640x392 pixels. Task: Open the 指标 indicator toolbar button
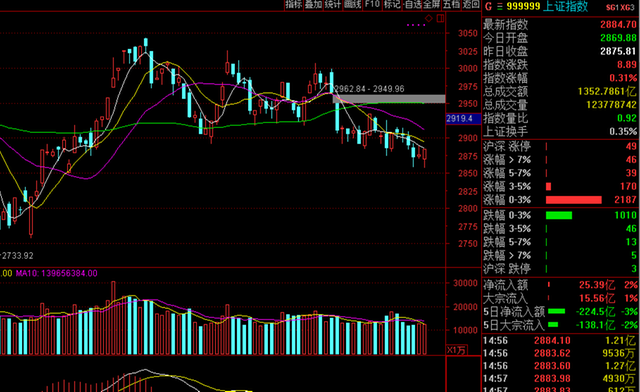294,4
